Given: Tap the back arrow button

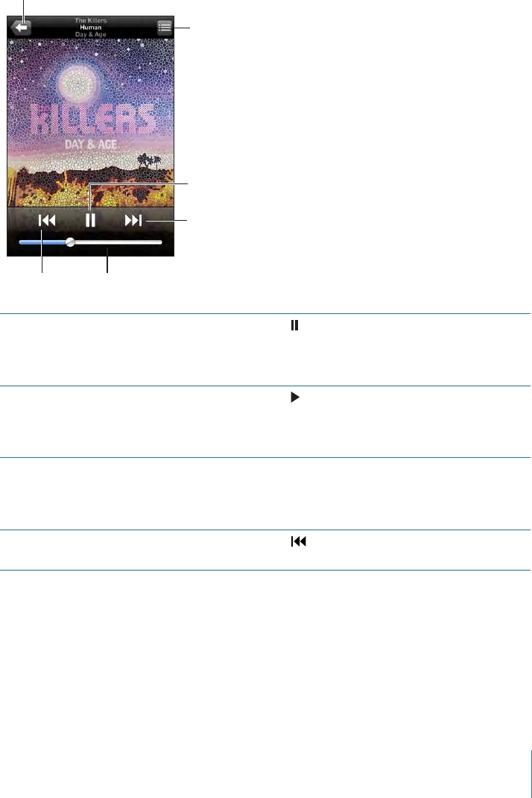Looking at the screenshot, I should [20, 28].
